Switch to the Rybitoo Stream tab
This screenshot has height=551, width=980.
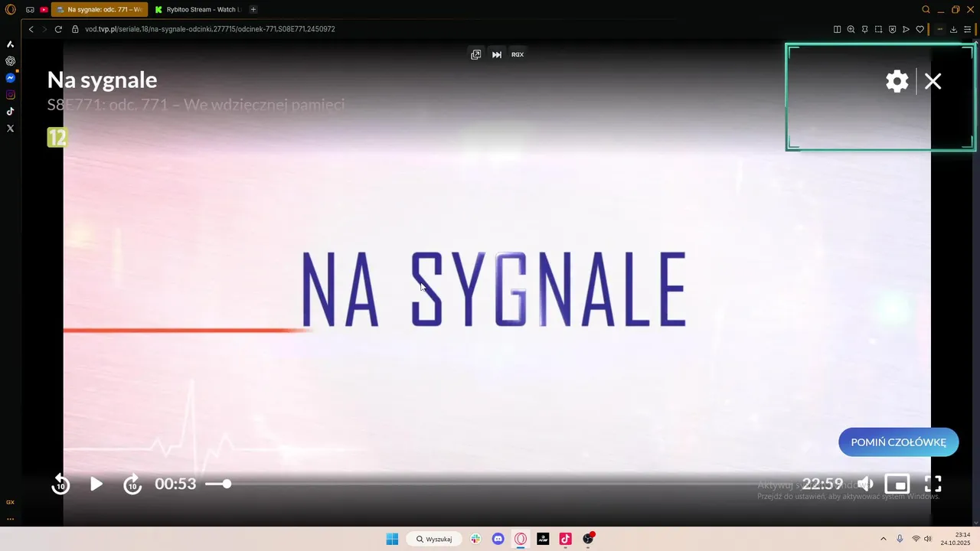tap(198, 10)
